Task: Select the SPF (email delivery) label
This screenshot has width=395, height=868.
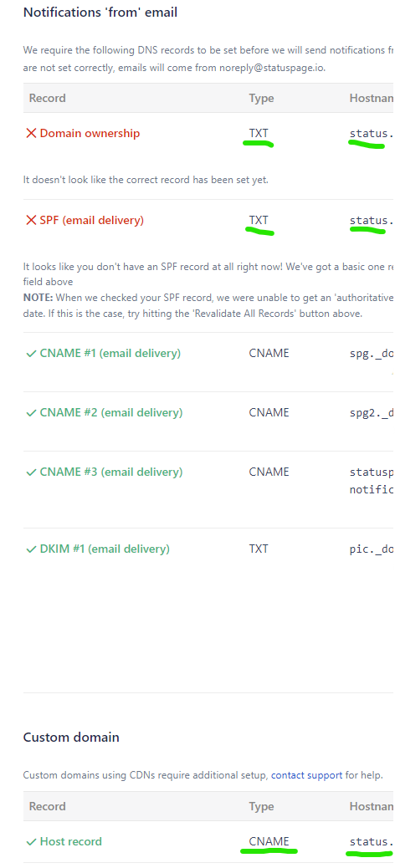Action: coord(92,220)
